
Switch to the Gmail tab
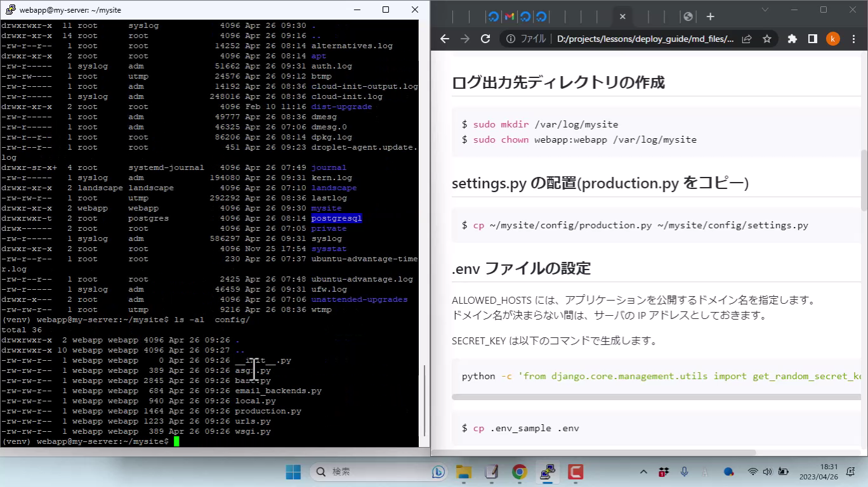point(510,16)
